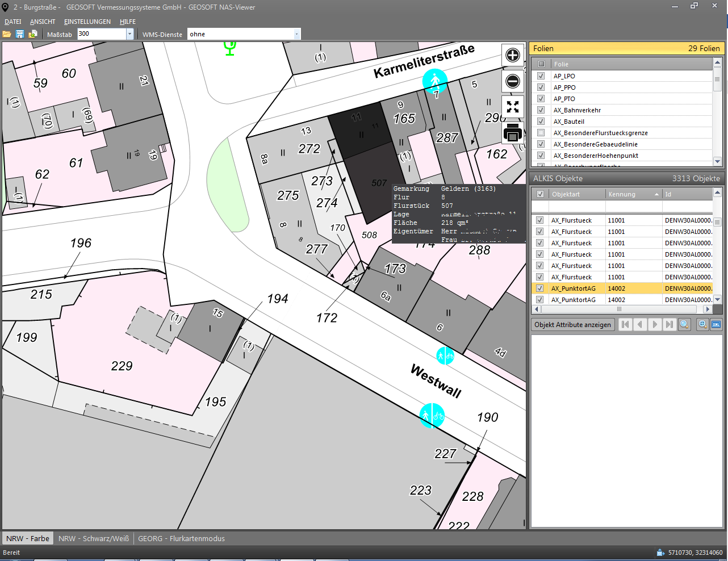Viewport: 728px width, 561px height.
Task: Select the highlighted AX_PunktortAG 14002 row
Action: (x=622, y=288)
